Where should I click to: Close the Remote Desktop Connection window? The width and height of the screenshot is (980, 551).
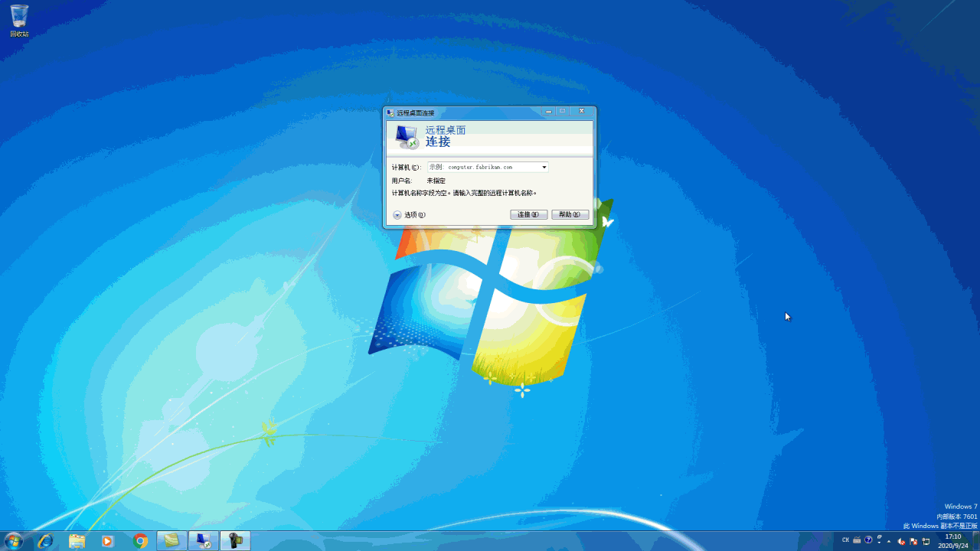[581, 111]
